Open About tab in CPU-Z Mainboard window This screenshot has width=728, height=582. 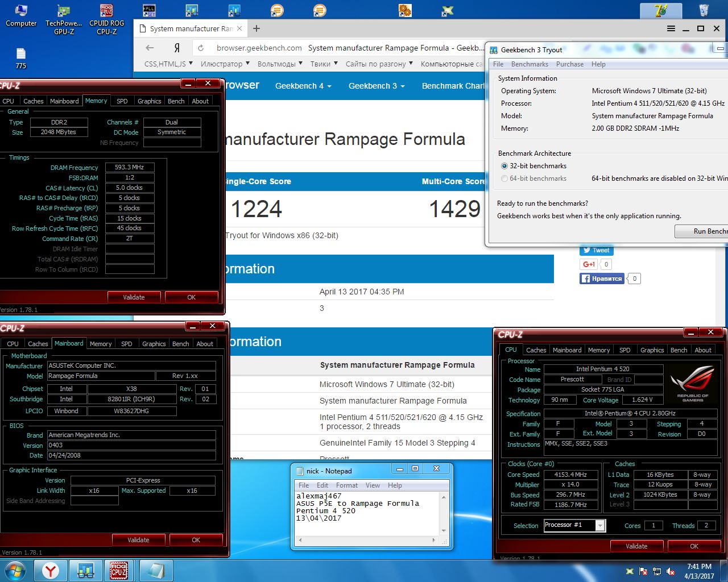[x=205, y=344]
